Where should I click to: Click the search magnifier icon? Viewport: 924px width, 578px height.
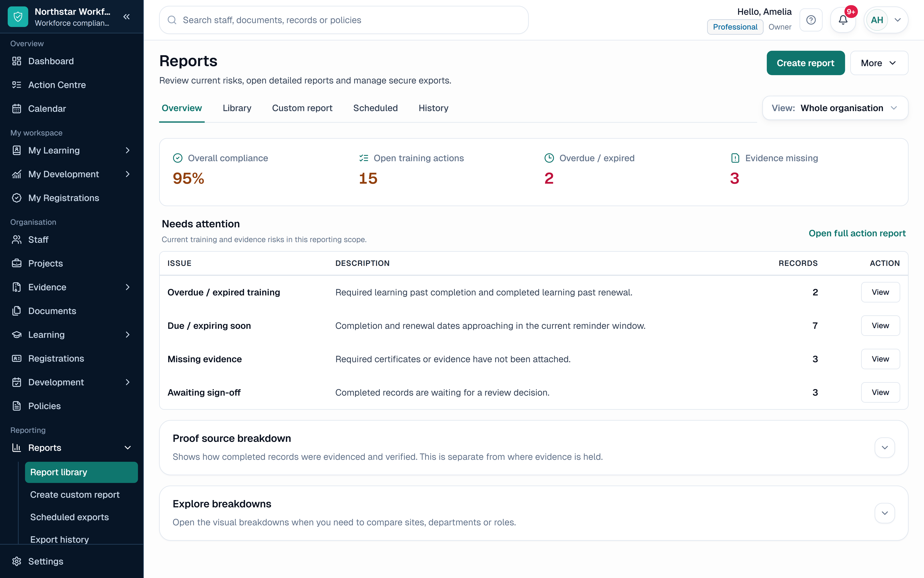[172, 20]
